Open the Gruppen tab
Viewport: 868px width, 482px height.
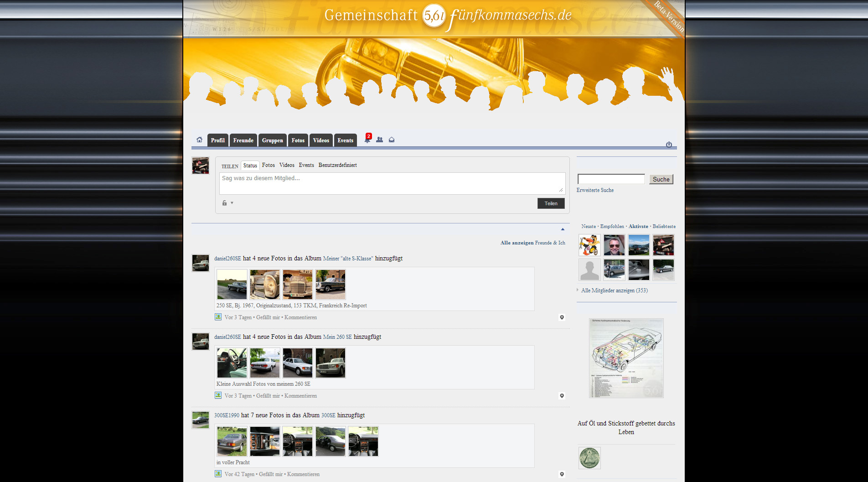click(272, 140)
